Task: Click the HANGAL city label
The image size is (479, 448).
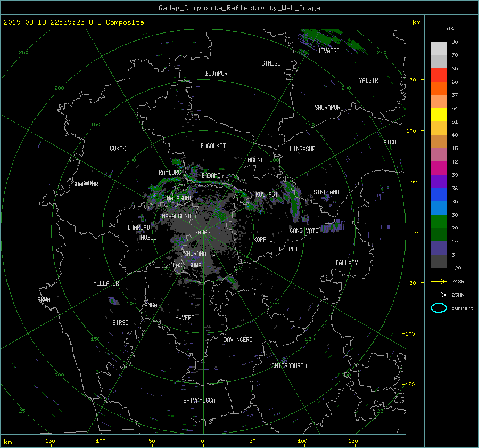Action: point(150,305)
